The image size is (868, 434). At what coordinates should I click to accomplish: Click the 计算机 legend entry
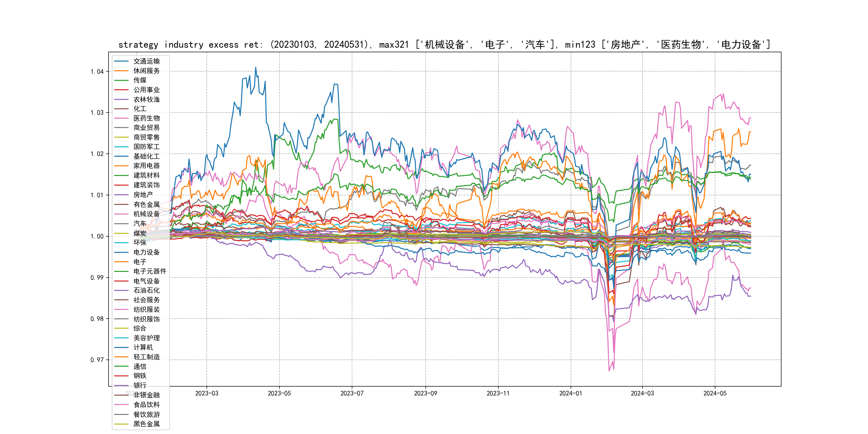click(x=143, y=347)
